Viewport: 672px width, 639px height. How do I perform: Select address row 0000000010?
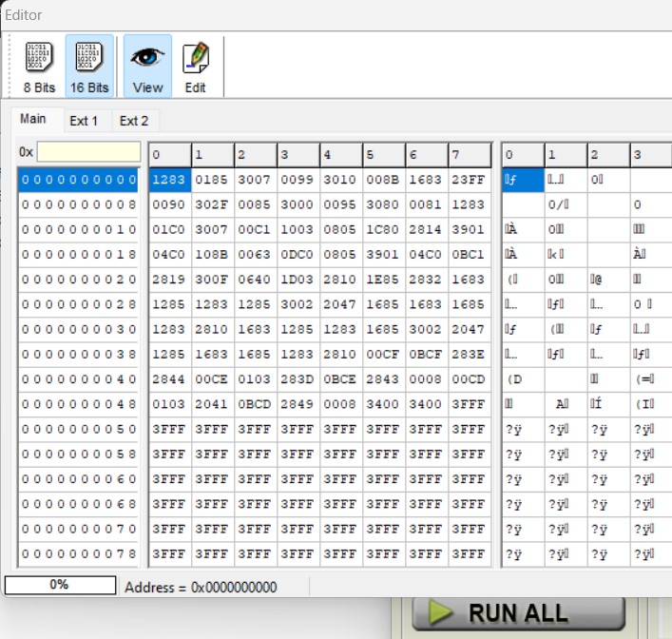tap(79, 229)
